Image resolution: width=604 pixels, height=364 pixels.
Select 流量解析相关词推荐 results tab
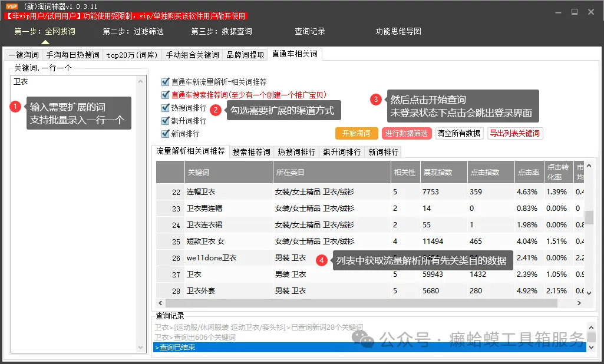pos(191,151)
